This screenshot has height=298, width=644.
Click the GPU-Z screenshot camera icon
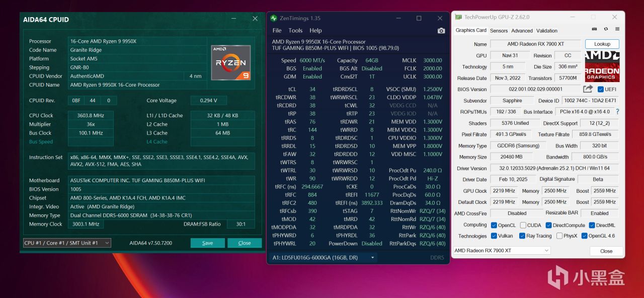point(594,30)
